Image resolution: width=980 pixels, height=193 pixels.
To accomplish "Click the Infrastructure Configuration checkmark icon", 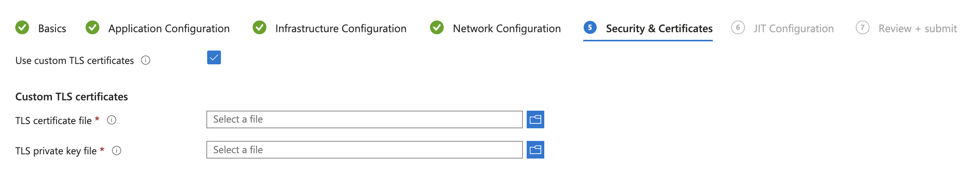I will coord(260,28).
